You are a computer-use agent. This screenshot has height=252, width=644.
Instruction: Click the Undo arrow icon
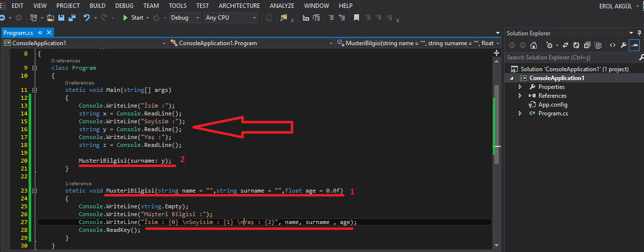point(87,18)
